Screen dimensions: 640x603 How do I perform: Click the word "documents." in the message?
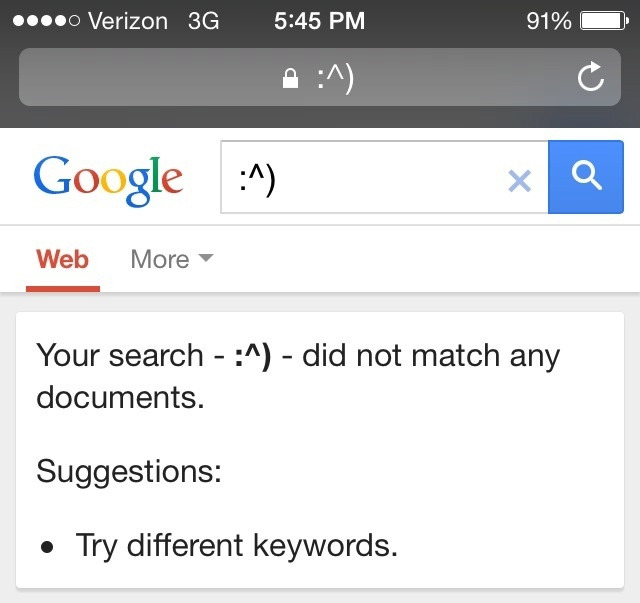point(120,397)
